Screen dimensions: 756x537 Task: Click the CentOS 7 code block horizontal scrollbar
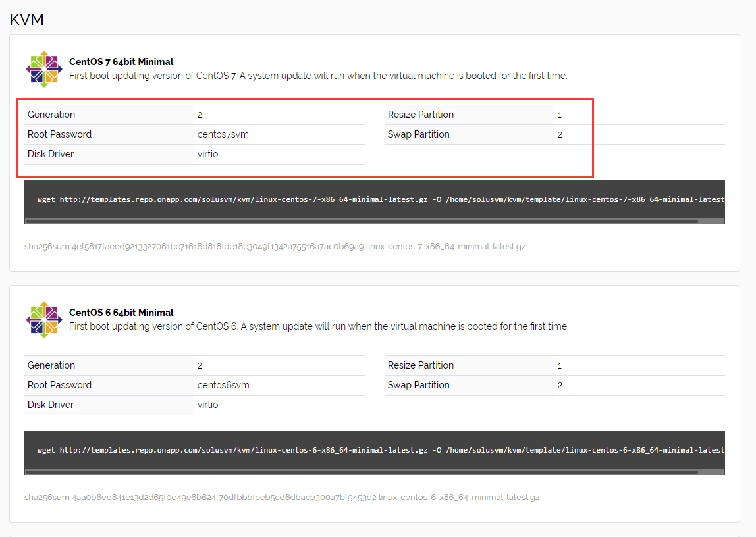pos(361,221)
